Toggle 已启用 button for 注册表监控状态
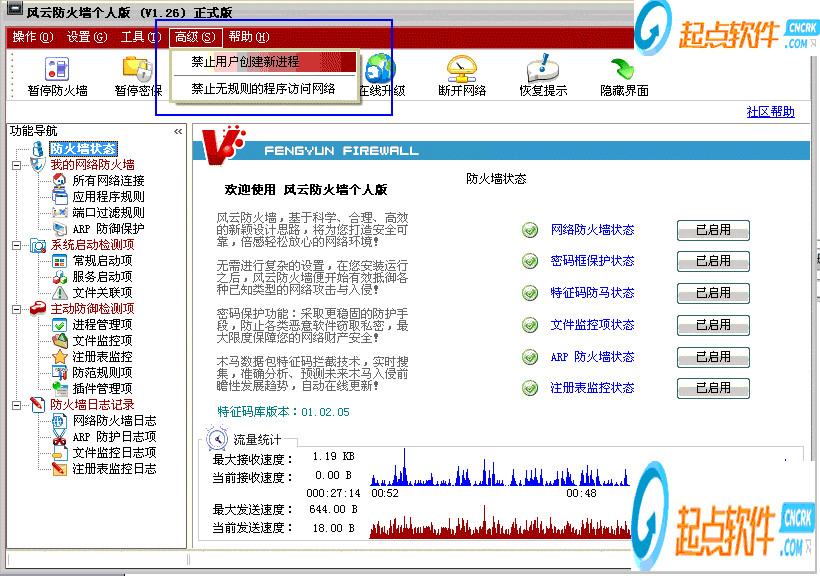 (713, 388)
